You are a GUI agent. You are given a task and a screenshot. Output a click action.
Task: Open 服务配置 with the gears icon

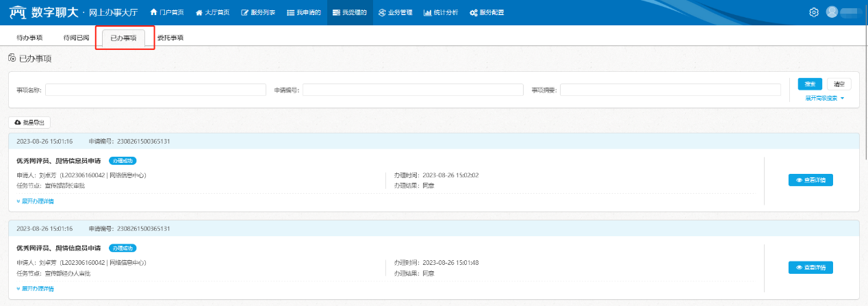487,12
